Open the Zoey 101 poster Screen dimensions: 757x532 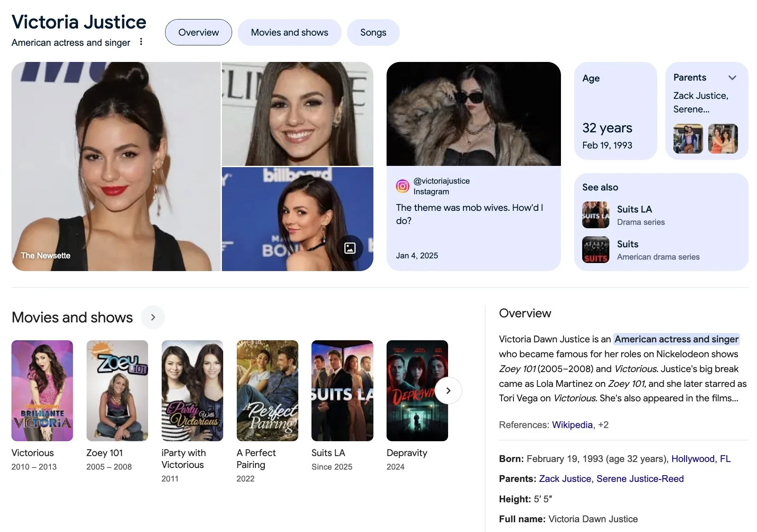pyautogui.click(x=117, y=391)
